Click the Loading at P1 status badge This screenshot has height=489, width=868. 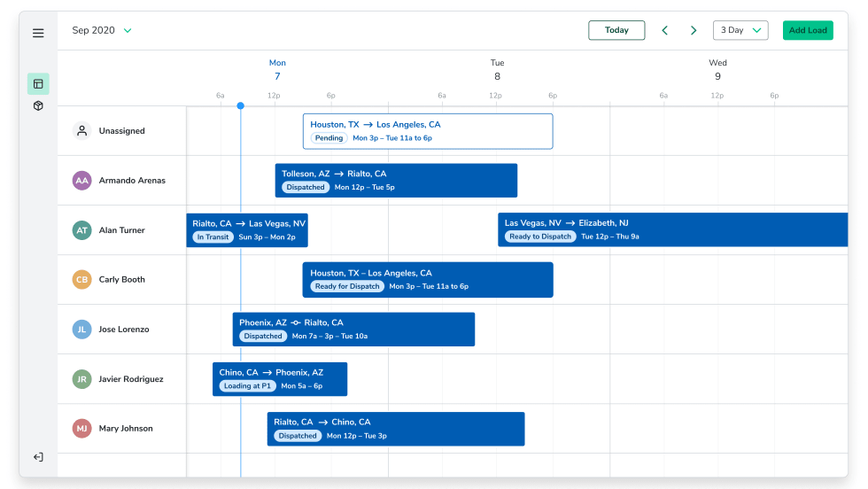(x=247, y=386)
